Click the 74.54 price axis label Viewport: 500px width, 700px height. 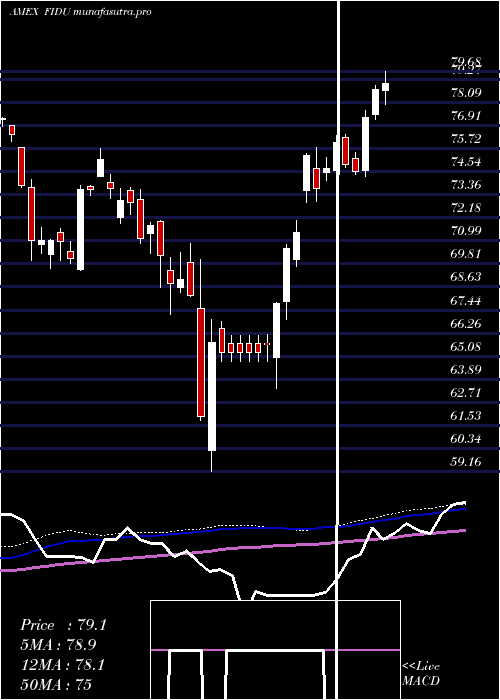(x=466, y=162)
